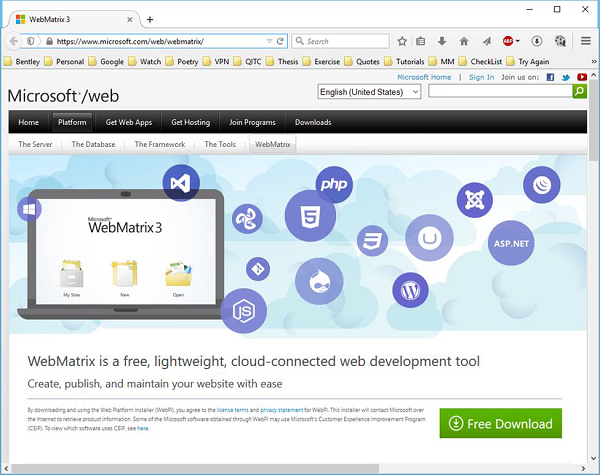600x475 pixels.
Task: Open the Get Web Apps navigation item
Action: tap(129, 122)
